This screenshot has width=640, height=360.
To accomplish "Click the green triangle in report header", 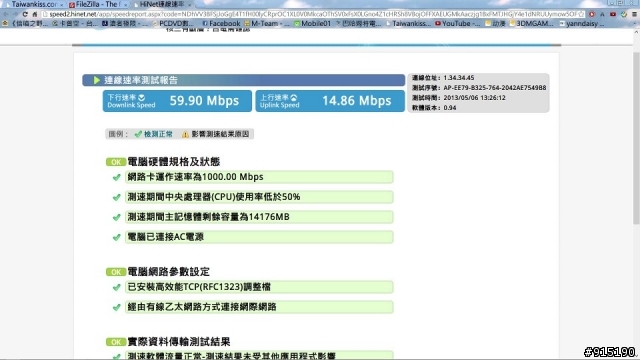I will [97, 80].
